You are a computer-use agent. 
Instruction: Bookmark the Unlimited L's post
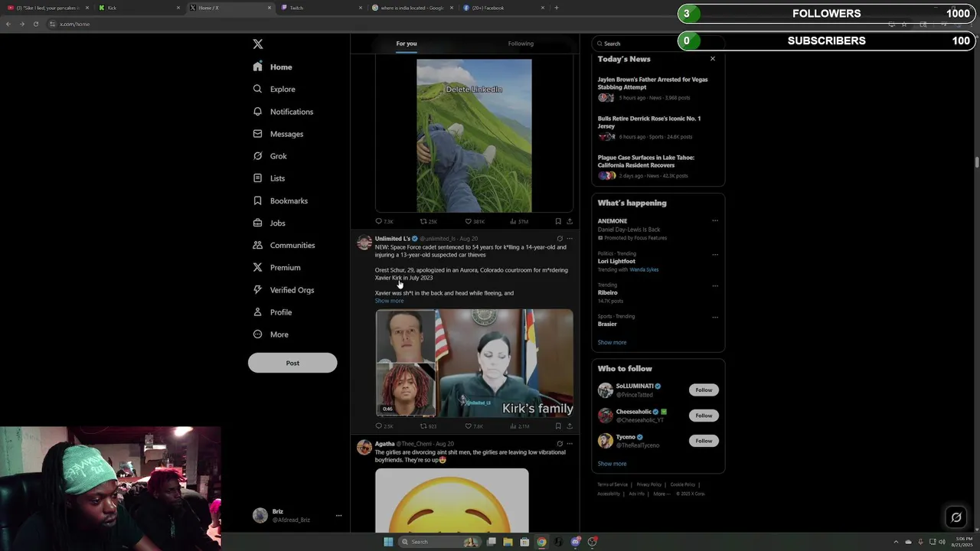(x=558, y=425)
